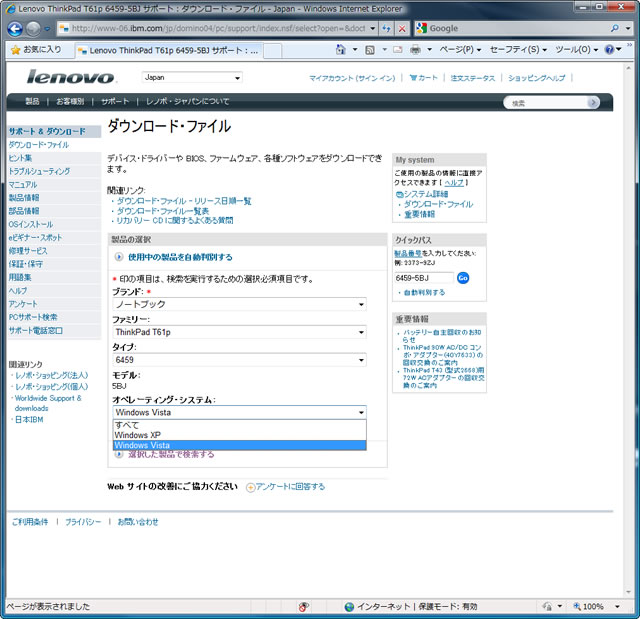Click the Print icon in command bar
Image resolution: width=640 pixels, height=619 pixels.
[x=415, y=50]
